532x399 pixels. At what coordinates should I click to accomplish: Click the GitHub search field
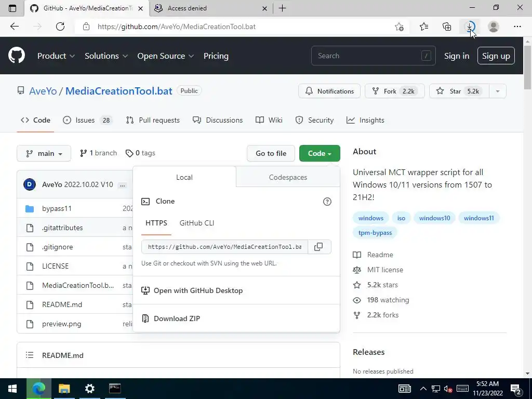tap(373, 56)
